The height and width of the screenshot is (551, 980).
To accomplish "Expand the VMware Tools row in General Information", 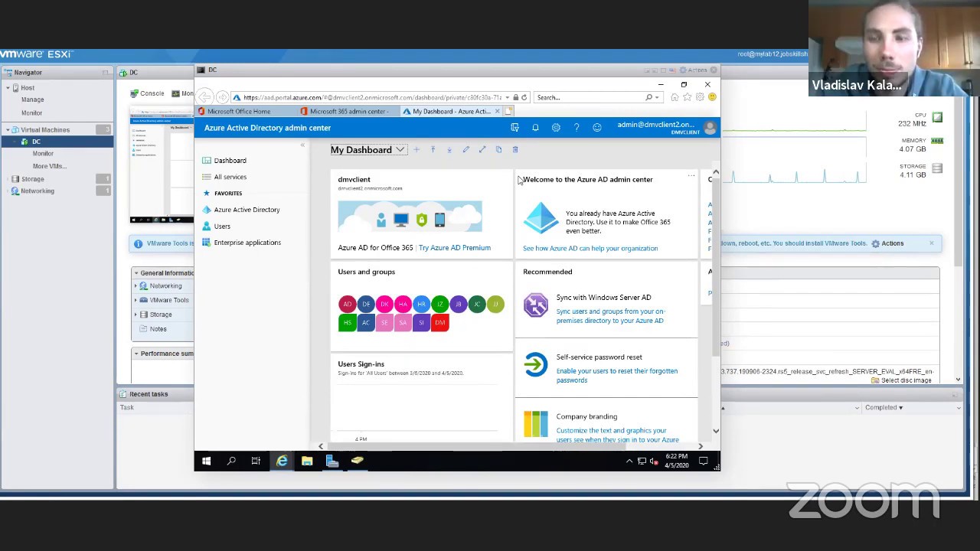I will [x=136, y=300].
